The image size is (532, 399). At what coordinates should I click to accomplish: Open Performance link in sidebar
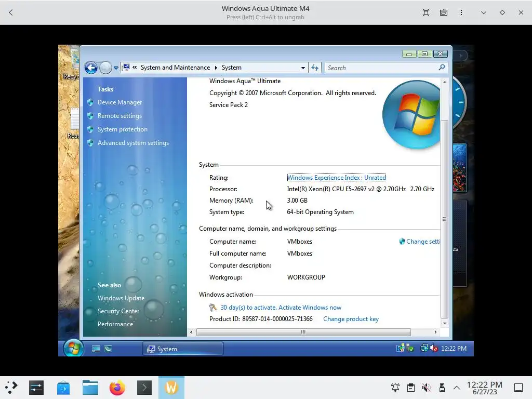(x=115, y=324)
